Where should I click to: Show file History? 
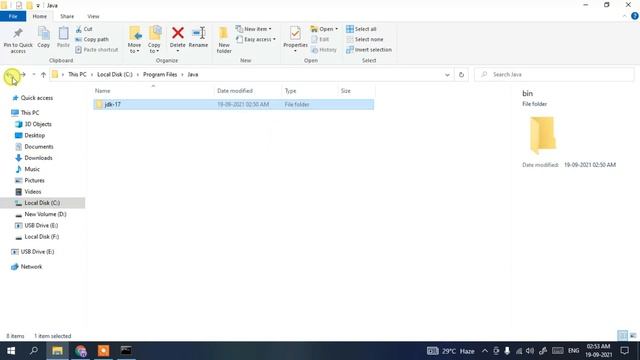click(x=324, y=49)
